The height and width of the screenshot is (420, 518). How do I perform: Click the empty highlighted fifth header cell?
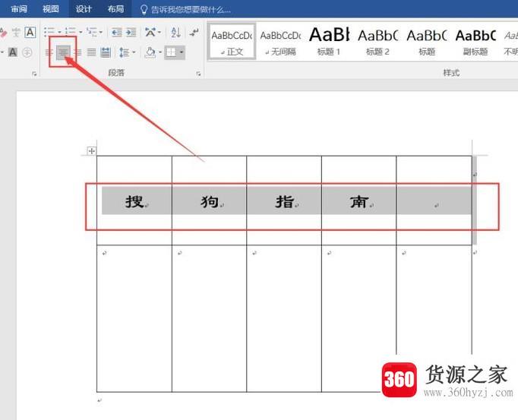point(434,201)
